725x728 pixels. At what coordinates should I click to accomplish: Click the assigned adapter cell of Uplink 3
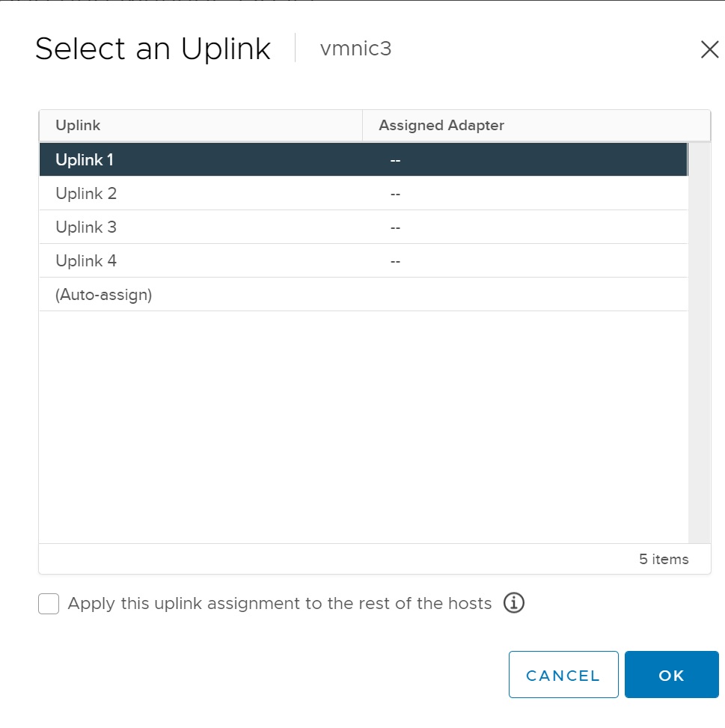pyautogui.click(x=395, y=227)
